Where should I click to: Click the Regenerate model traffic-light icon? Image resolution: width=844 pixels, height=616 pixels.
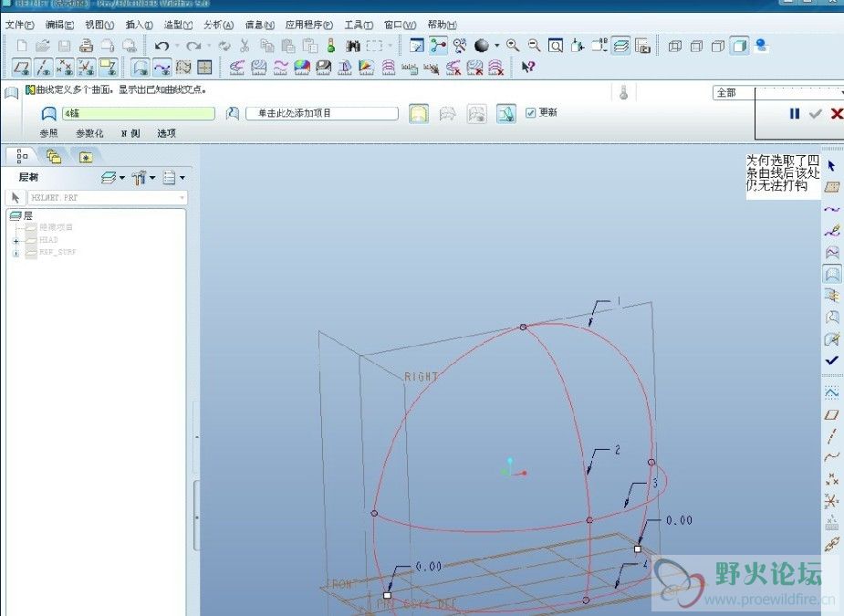pyautogui.click(x=331, y=46)
